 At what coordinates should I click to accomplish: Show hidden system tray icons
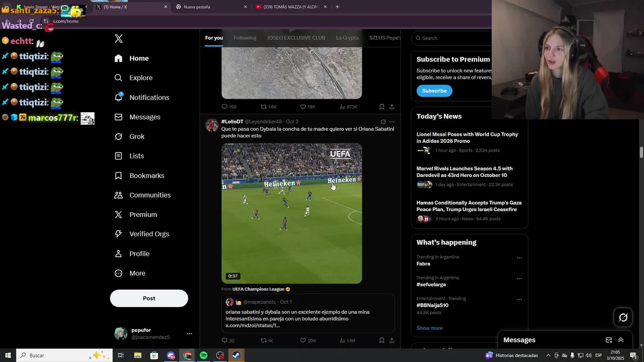(x=548, y=355)
